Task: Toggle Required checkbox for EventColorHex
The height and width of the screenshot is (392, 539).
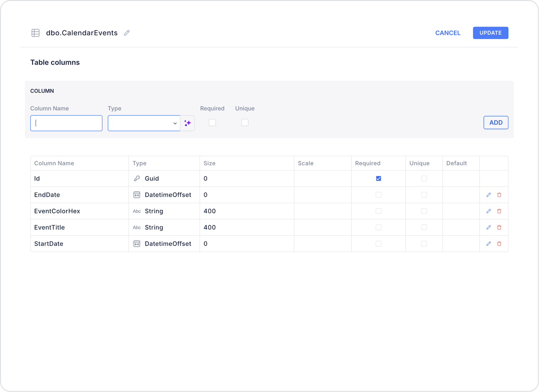Action: tap(379, 211)
